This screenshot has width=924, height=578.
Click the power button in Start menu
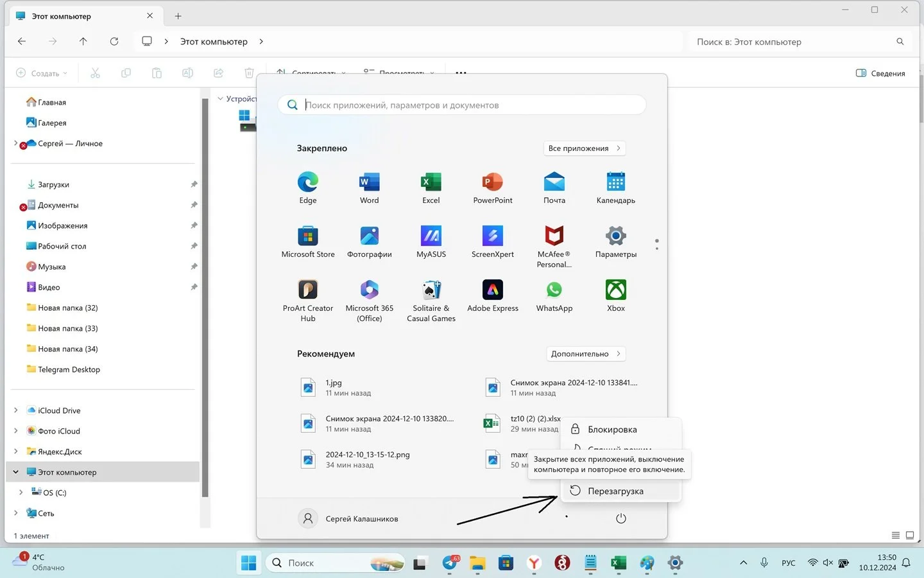point(620,518)
